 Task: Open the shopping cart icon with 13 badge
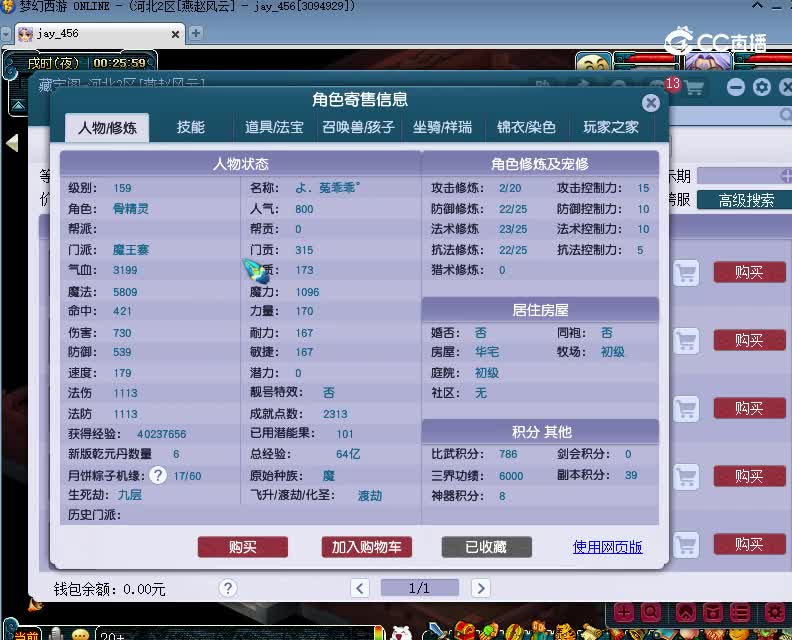(694, 88)
